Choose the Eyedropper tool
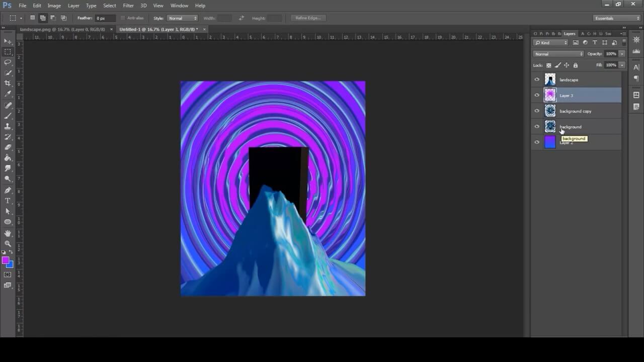 click(8, 94)
